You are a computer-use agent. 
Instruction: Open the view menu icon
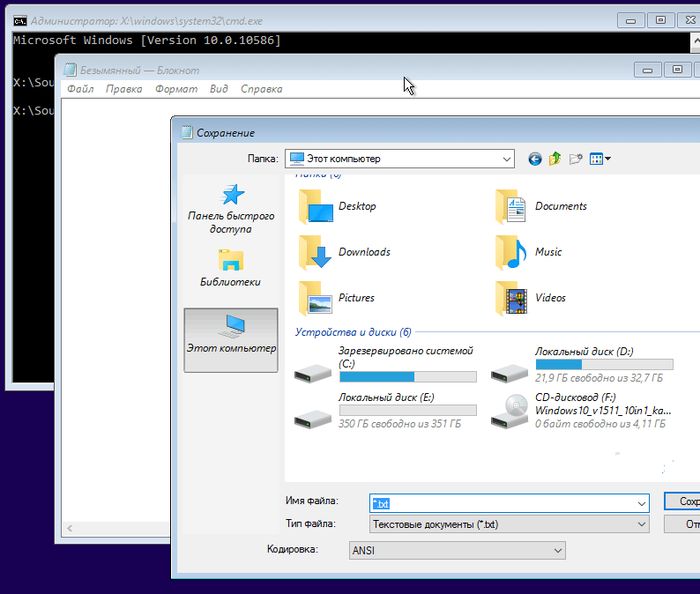click(600, 159)
